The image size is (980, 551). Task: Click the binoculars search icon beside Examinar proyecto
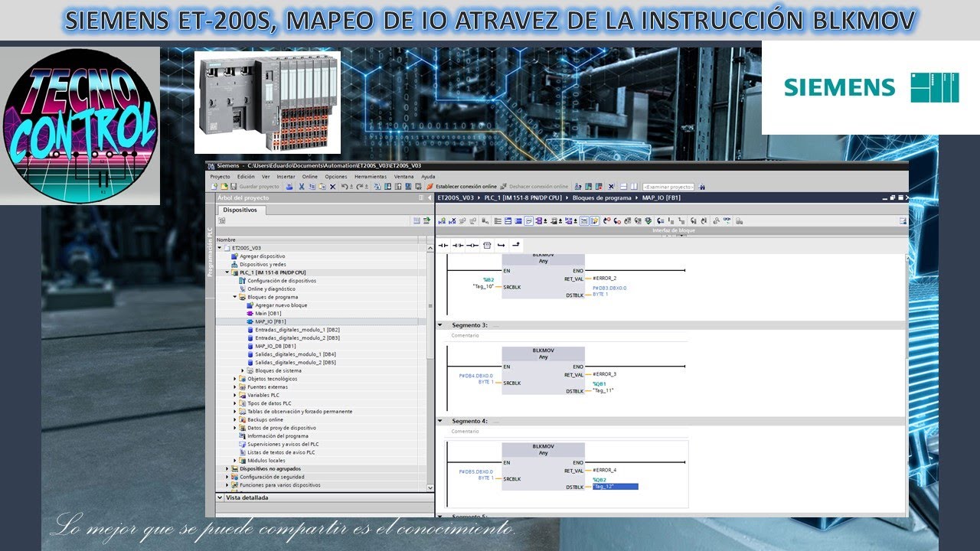click(x=701, y=186)
